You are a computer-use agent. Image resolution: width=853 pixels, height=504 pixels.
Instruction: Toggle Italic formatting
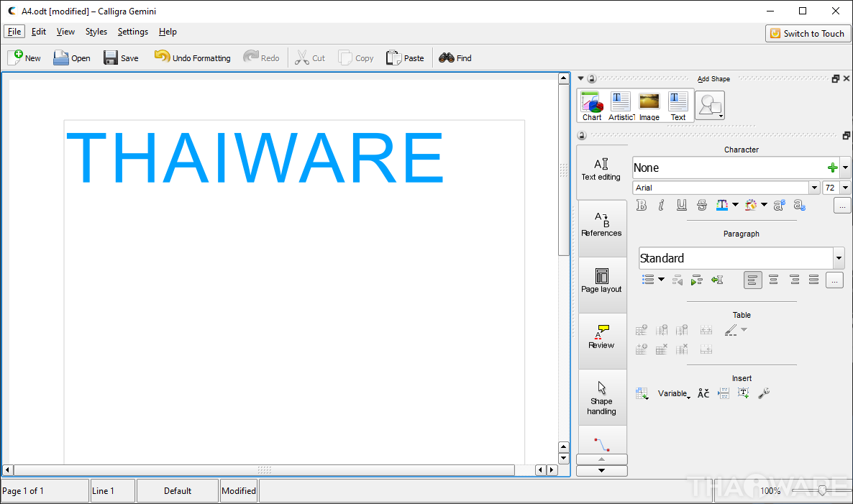point(661,205)
